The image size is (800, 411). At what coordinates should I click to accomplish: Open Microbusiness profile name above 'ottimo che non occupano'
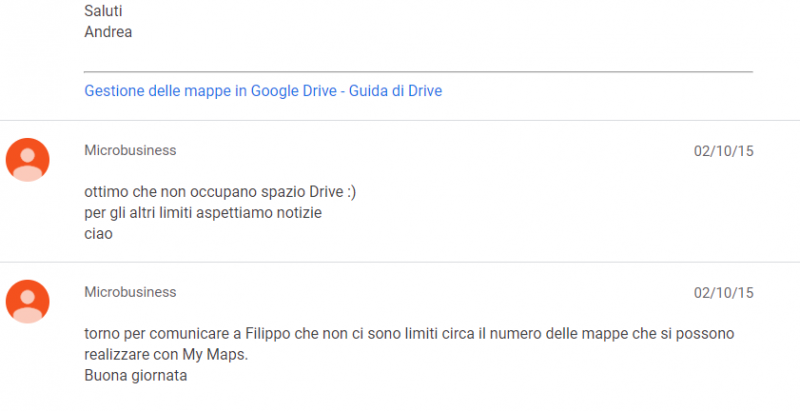pos(130,150)
